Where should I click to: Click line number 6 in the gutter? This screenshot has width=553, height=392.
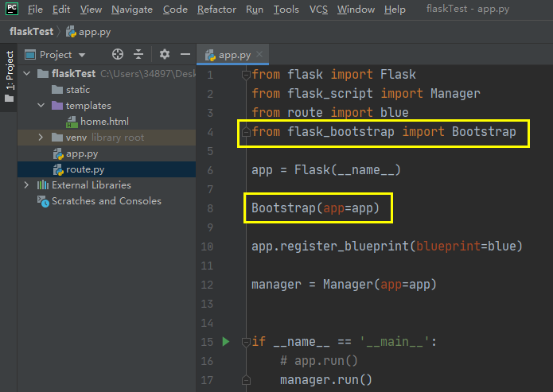pyautogui.click(x=210, y=170)
